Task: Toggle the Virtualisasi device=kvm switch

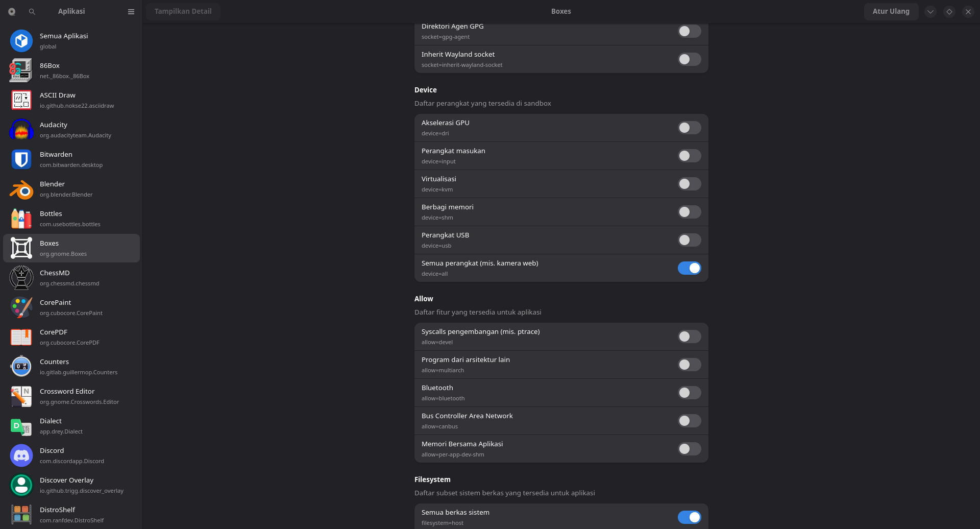Action: (689, 184)
